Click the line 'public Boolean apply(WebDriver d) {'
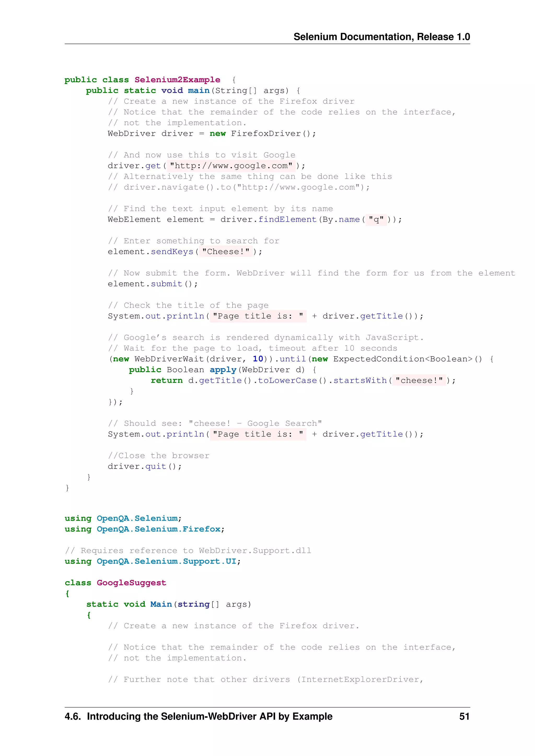This screenshot has height=756, width=535. 223,370
